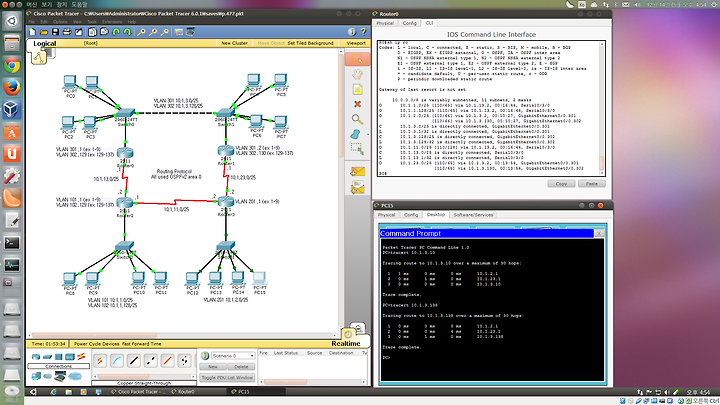Click the Save floppy disk icon
This screenshot has width=720, height=405.
pos(55,32)
